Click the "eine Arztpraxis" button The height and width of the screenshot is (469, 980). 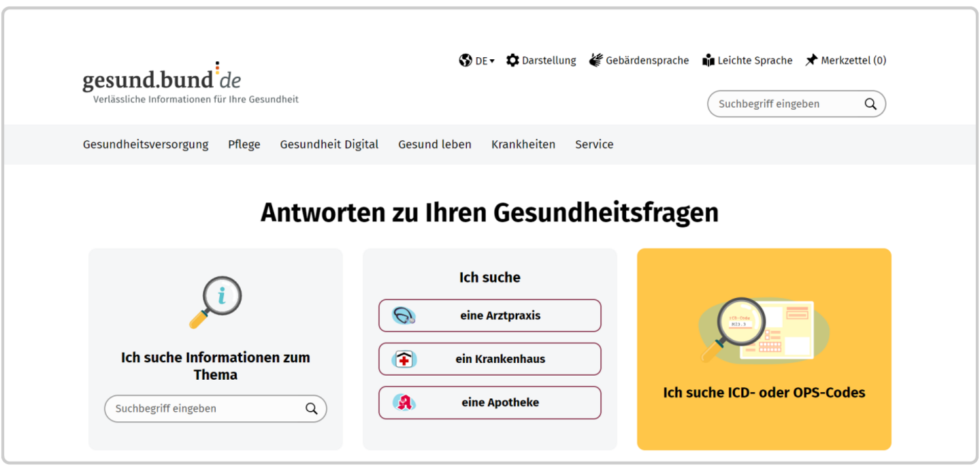[x=489, y=316]
